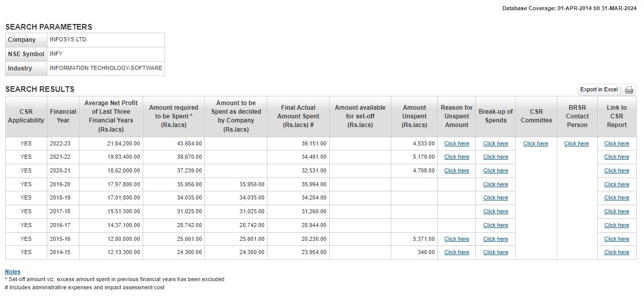View Break-up of Spends for 2018-19
Screen dimensions: 644x299
pyautogui.click(x=495, y=198)
